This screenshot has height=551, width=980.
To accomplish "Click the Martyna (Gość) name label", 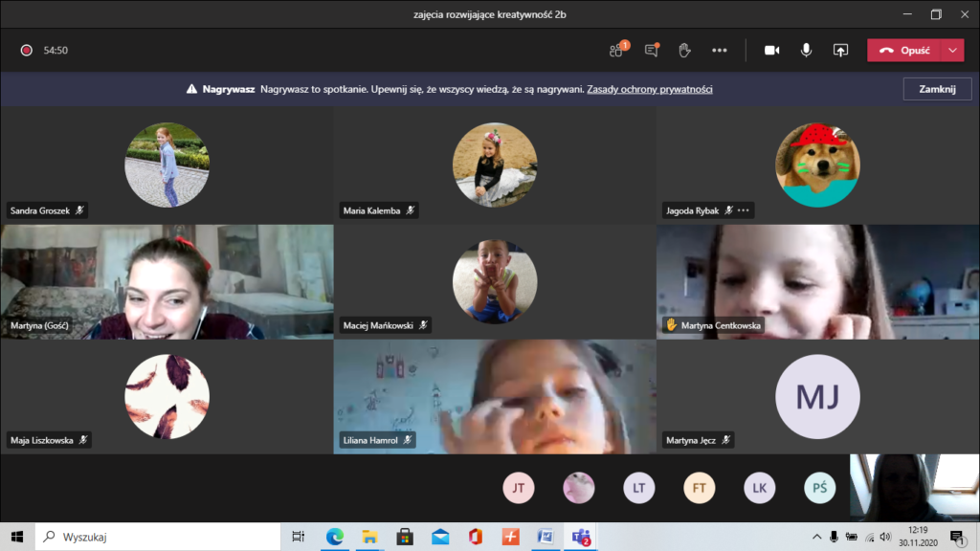I will coord(39,325).
